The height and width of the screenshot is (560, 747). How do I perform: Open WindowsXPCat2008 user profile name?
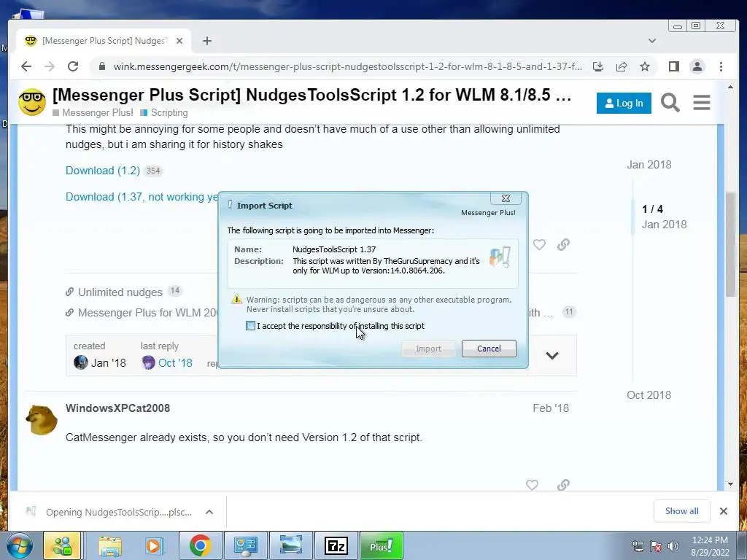(117, 408)
